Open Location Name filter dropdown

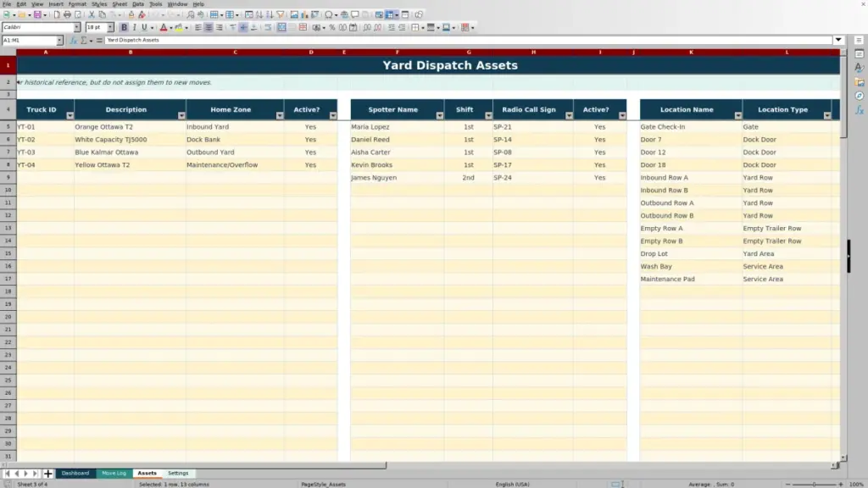tap(738, 115)
